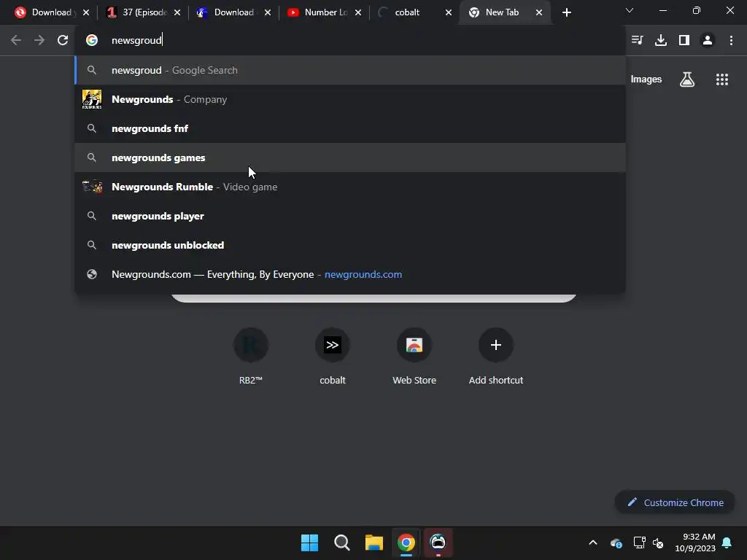The width and height of the screenshot is (747, 560).
Task: Open the clock and date flyout
Action: click(695, 542)
